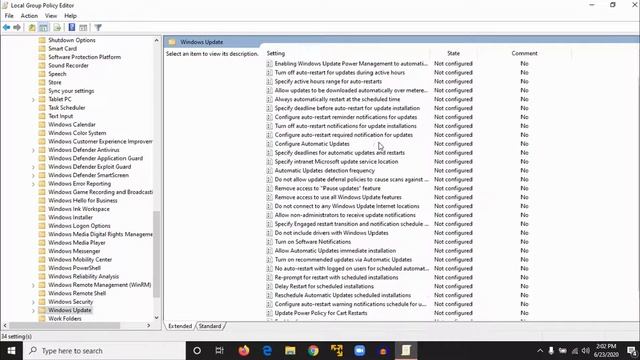Click the Type here to search box
This screenshot has width=640, height=360.
pos(104,351)
